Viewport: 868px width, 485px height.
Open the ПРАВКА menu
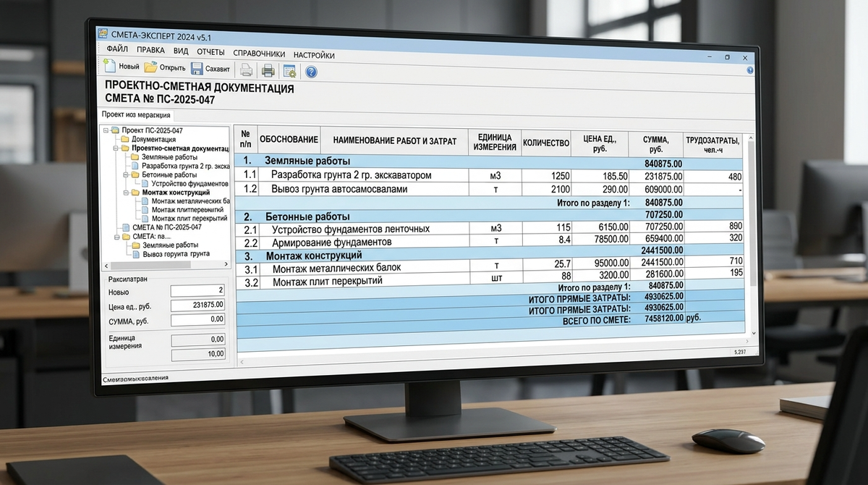(150, 51)
